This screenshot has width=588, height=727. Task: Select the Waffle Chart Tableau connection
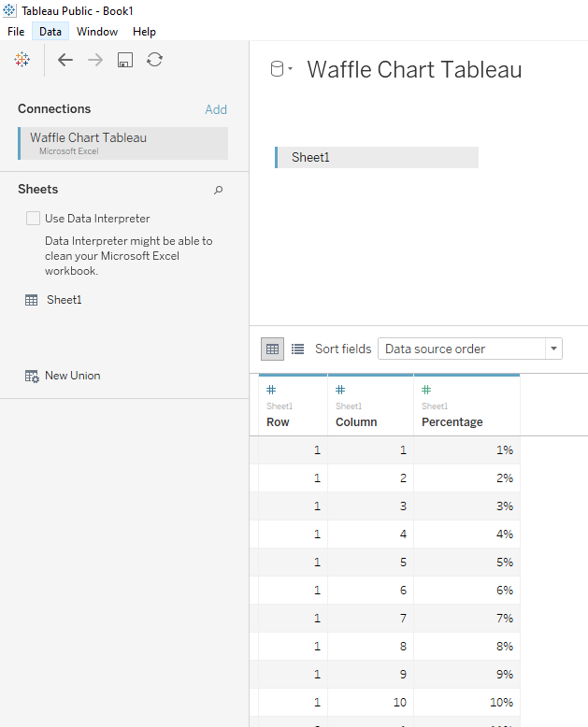pos(122,143)
